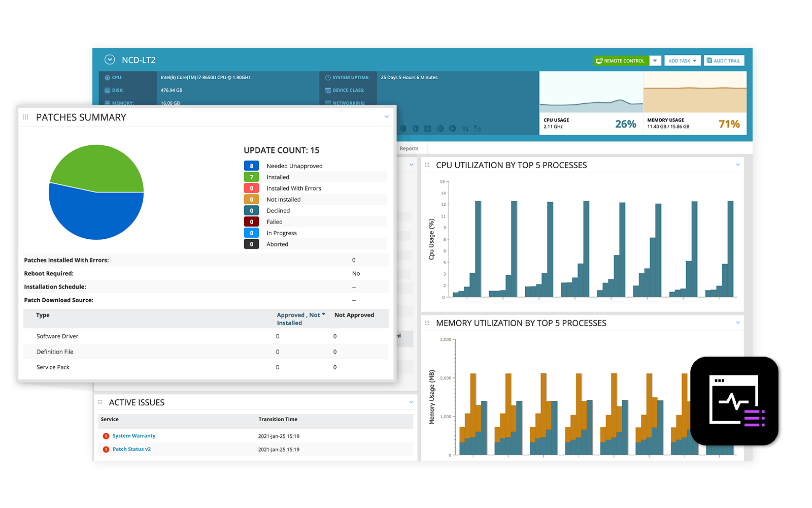
Task: Grab the Patches Summary panel drag handle
Action: click(25, 117)
